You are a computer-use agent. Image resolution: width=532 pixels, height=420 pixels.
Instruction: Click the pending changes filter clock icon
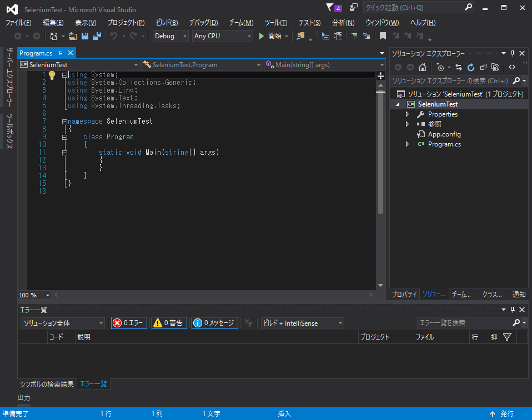(x=440, y=67)
